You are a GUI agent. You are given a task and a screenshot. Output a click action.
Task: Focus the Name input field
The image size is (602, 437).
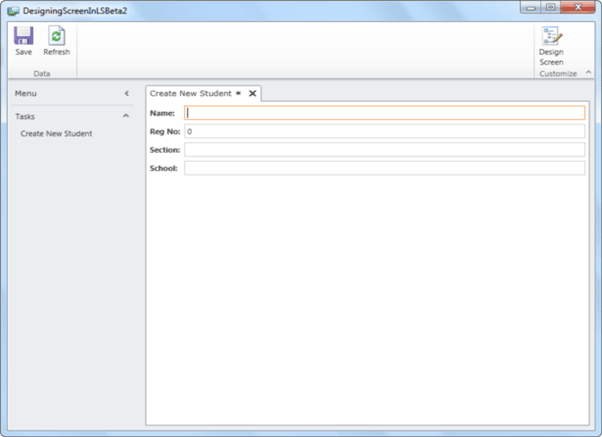click(x=385, y=113)
